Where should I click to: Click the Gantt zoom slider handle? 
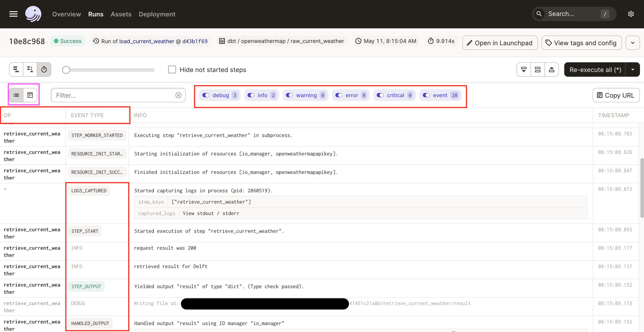point(66,70)
